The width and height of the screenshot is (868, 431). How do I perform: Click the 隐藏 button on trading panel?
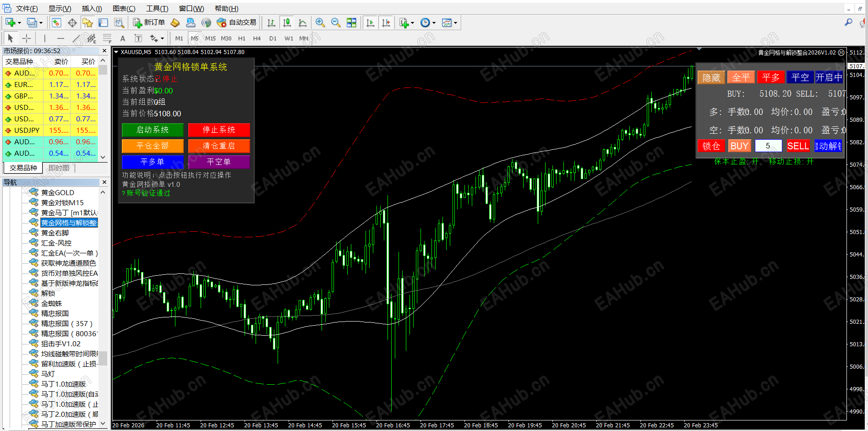click(x=711, y=77)
